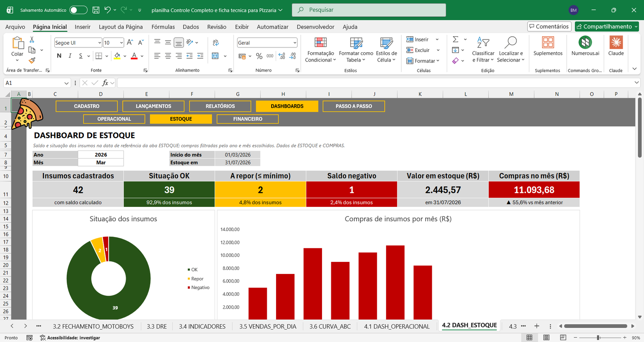
Task: Click the OPERACIONAL sub-button
Action: point(114,119)
